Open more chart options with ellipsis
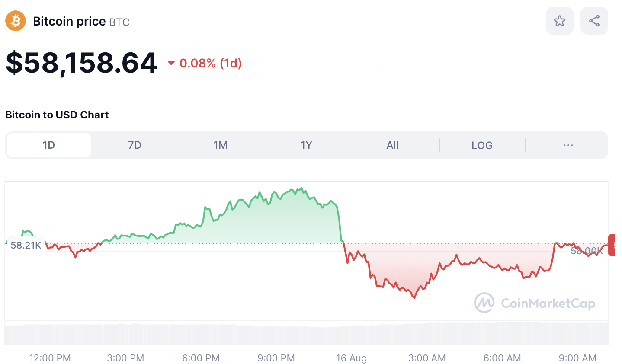 (x=567, y=145)
